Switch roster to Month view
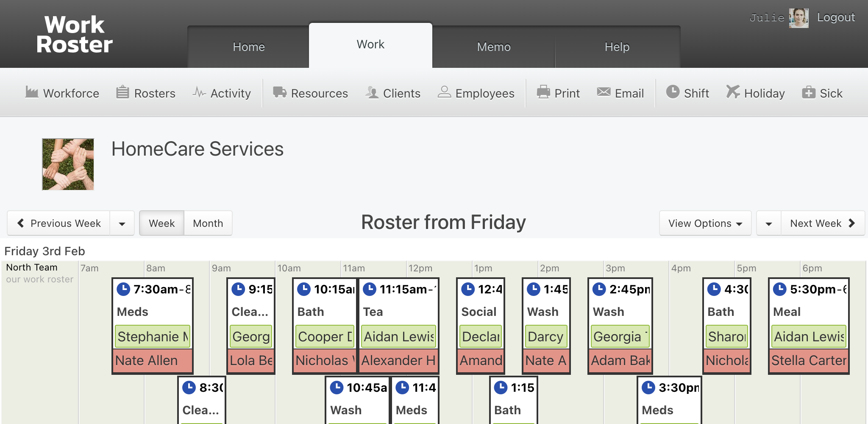Screen dimensions: 868x424 pyautogui.click(x=208, y=223)
